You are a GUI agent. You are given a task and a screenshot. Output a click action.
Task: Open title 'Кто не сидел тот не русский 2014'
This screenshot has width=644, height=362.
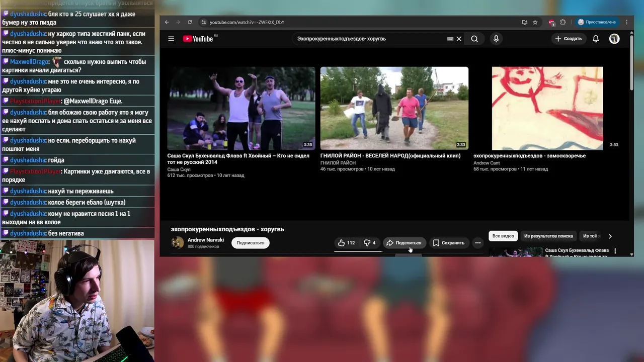click(x=239, y=159)
